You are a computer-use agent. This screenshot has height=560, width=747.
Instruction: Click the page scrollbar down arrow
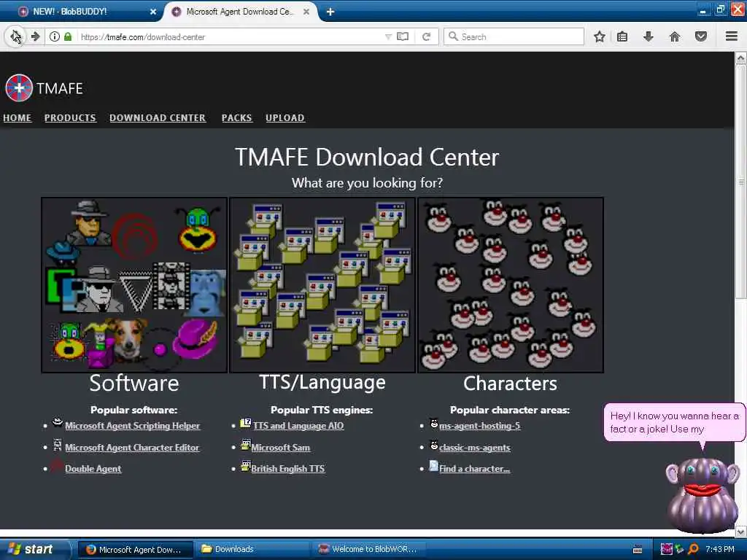[x=741, y=532]
